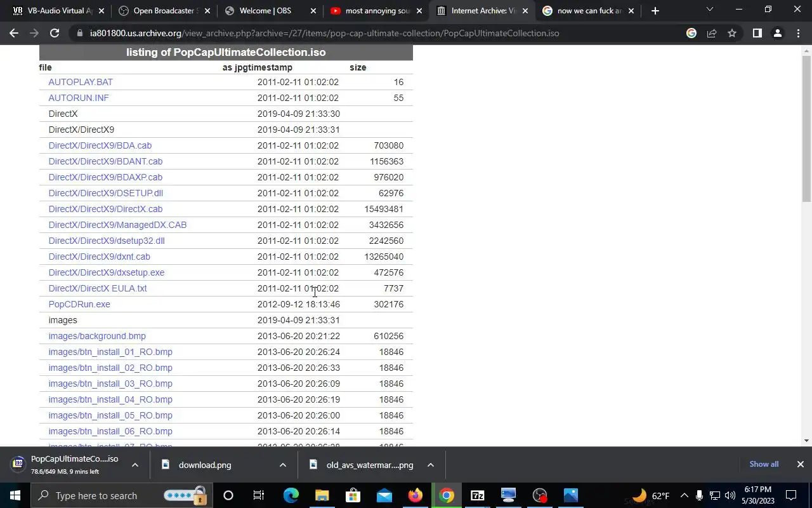Open the old_avs_watermark png download
Screen dimensions: 812x508
[370, 465]
